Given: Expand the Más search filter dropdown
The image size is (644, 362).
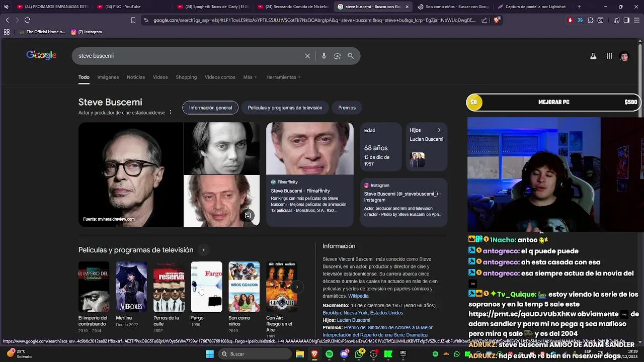Looking at the screenshot, I should tap(250, 77).
